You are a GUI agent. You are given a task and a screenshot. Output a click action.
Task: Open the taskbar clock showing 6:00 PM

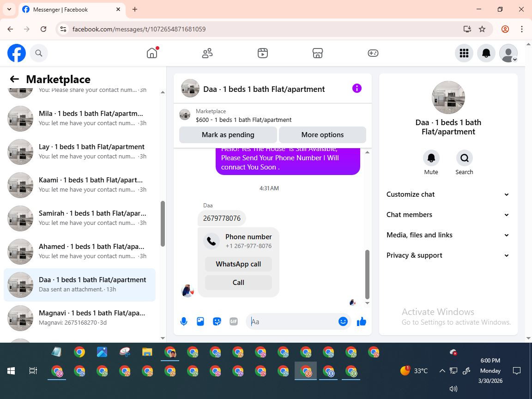pos(490,370)
